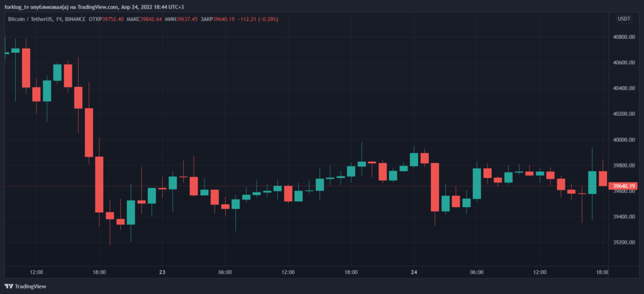644x294 pixels.
Task: Select the red 39640.19 current price label
Action: (x=625, y=186)
